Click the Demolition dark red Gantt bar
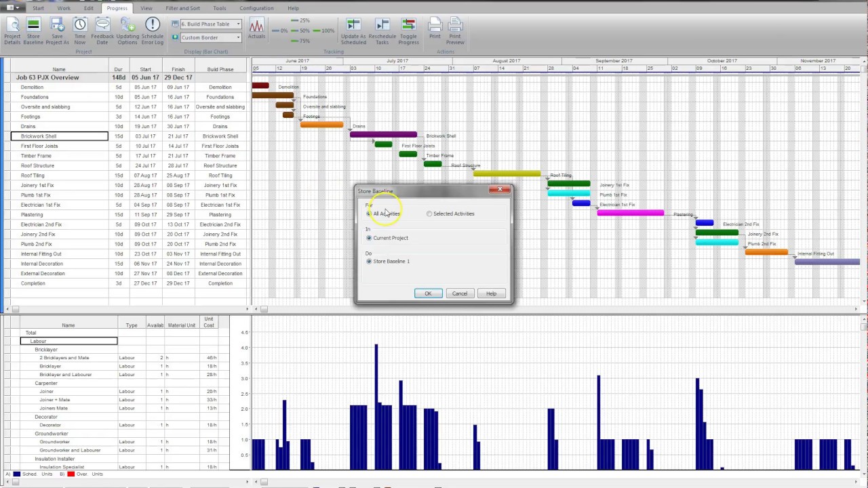This screenshot has width=868, height=488. [260, 85]
